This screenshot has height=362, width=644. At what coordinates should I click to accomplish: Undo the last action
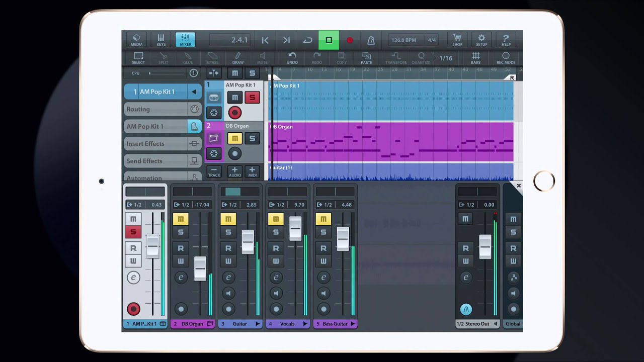(292, 58)
